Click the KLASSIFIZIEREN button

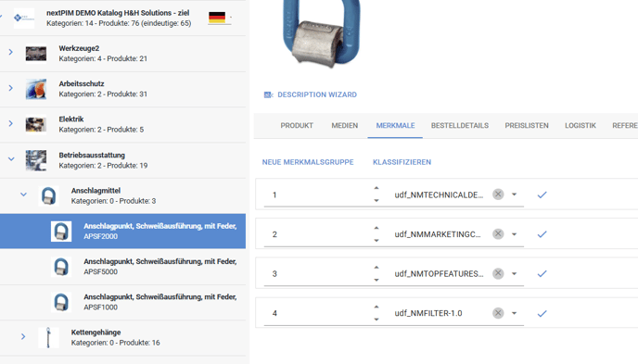402,162
